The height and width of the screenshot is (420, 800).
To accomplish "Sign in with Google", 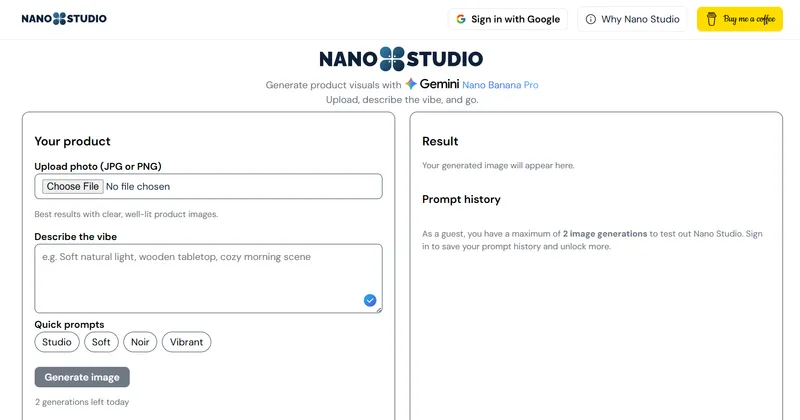I will coord(508,19).
